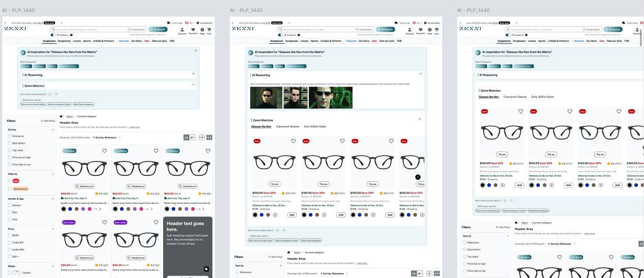
Task: Click the Favorites heart icon in the header
Action: pos(193,30)
